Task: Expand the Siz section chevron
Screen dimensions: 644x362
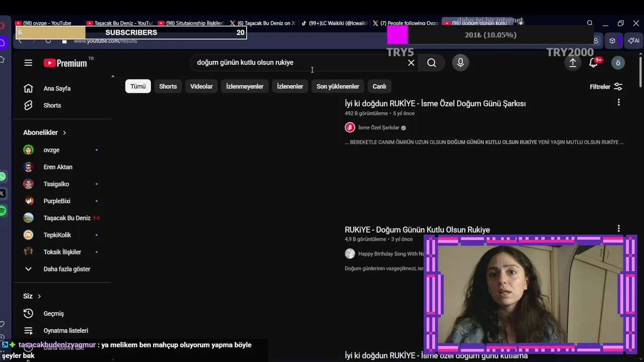Action: (39, 296)
